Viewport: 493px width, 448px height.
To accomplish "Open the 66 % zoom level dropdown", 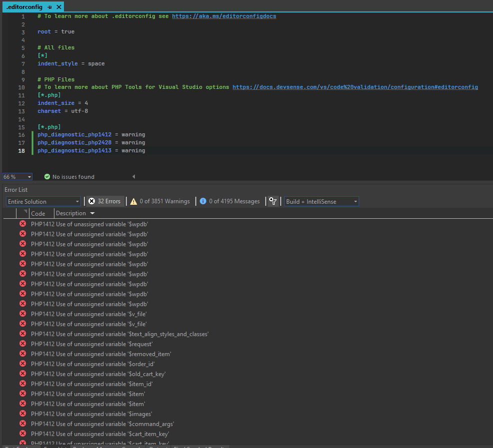I will point(29,177).
